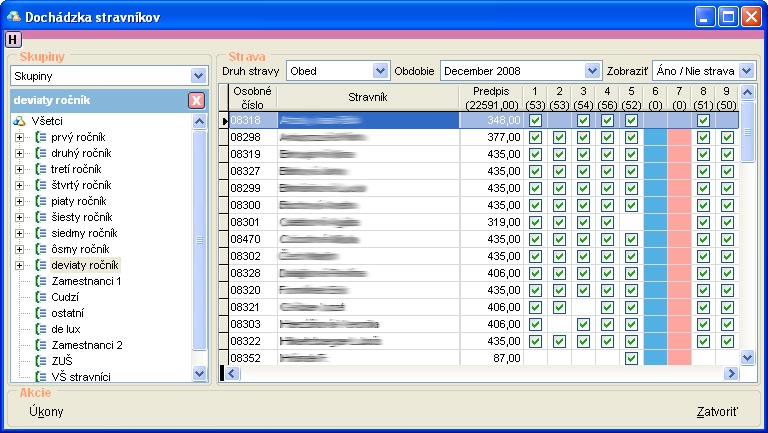768x433 pixels.
Task: Select the de lux group icon
Action: pyautogui.click(x=40, y=328)
